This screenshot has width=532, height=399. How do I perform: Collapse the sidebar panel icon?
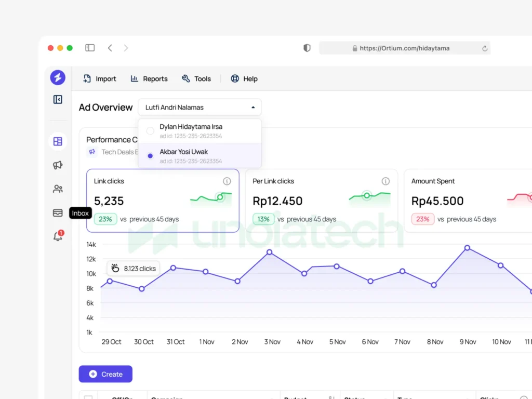point(58,99)
